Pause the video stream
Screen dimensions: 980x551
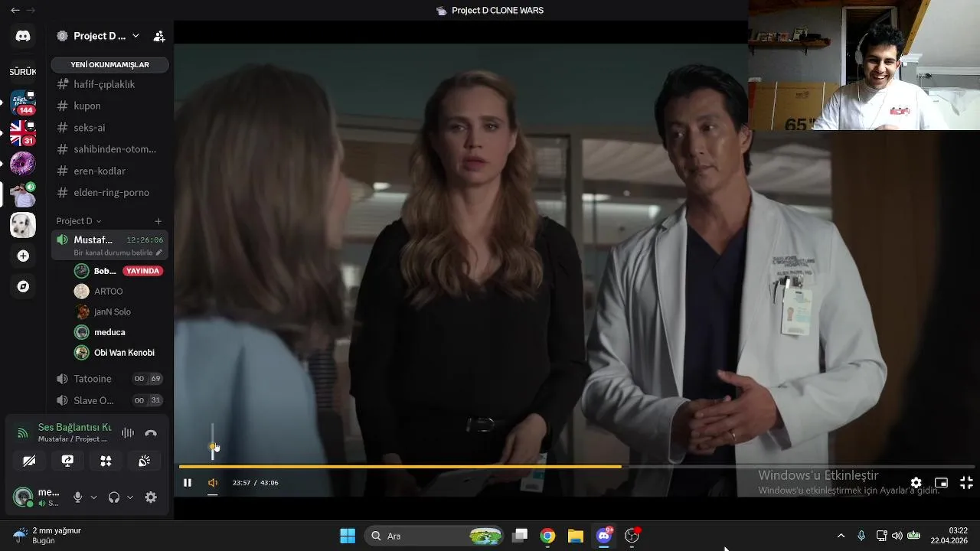(187, 483)
